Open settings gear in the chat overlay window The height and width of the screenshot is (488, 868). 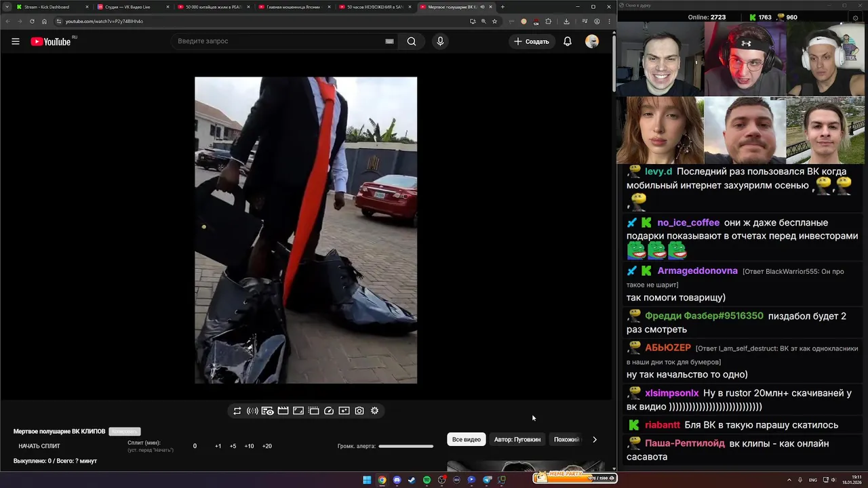(x=854, y=17)
